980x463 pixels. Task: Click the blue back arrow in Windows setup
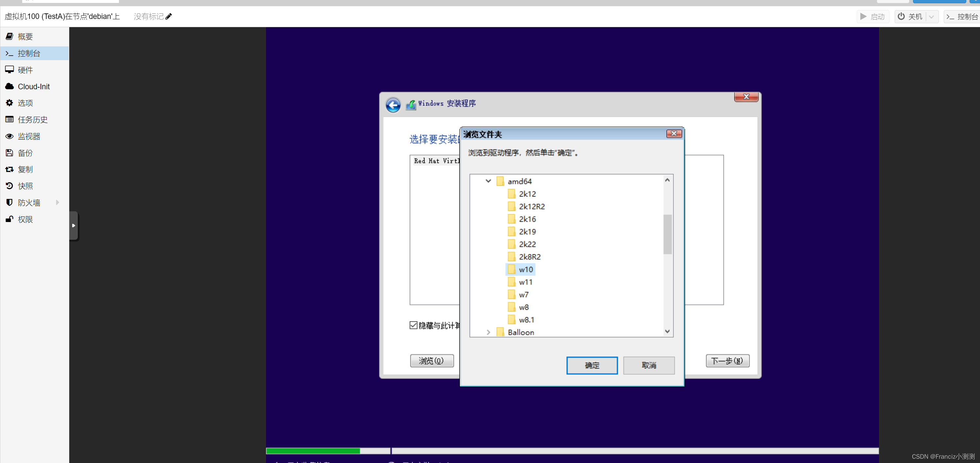coord(393,105)
